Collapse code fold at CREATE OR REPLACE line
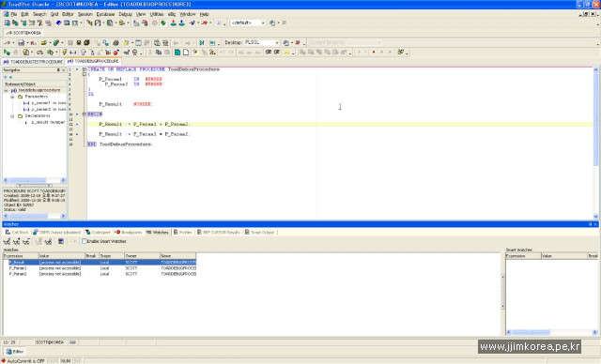The width and height of the screenshot is (601, 364). click(x=84, y=69)
